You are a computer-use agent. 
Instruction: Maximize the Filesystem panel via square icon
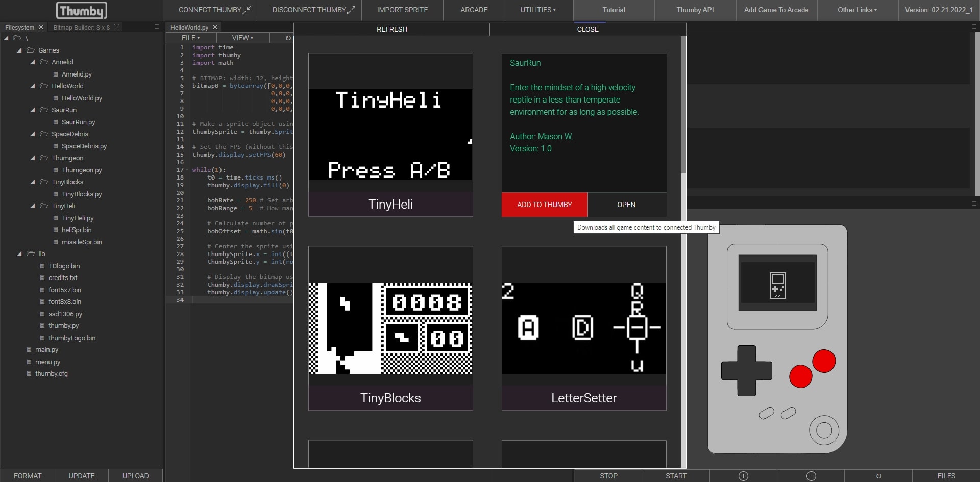[x=157, y=27]
